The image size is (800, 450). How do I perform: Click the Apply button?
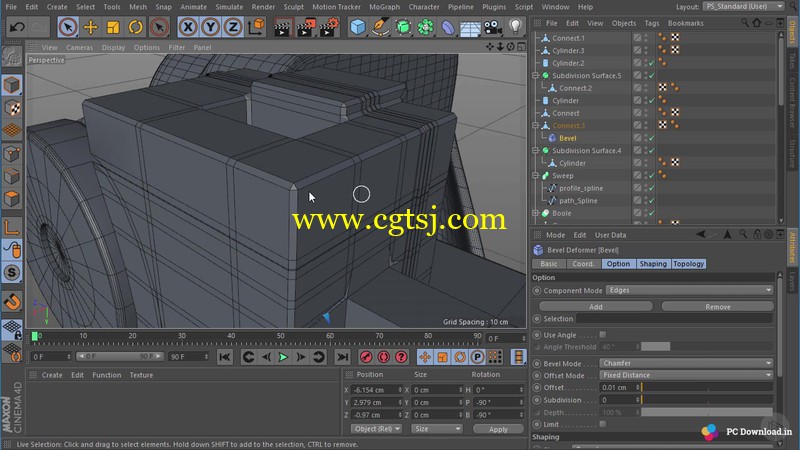[498, 429]
